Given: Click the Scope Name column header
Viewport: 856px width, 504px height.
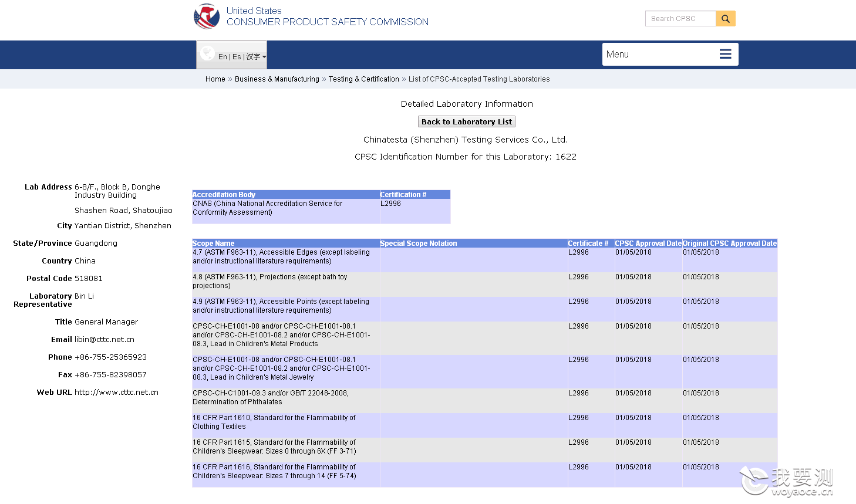Looking at the screenshot, I should pos(214,243).
